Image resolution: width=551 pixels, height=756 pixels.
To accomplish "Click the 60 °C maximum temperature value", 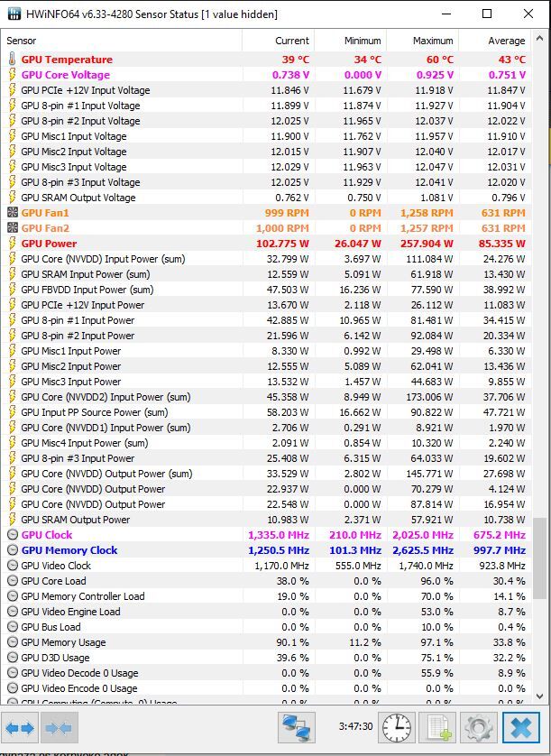I will point(440,60).
